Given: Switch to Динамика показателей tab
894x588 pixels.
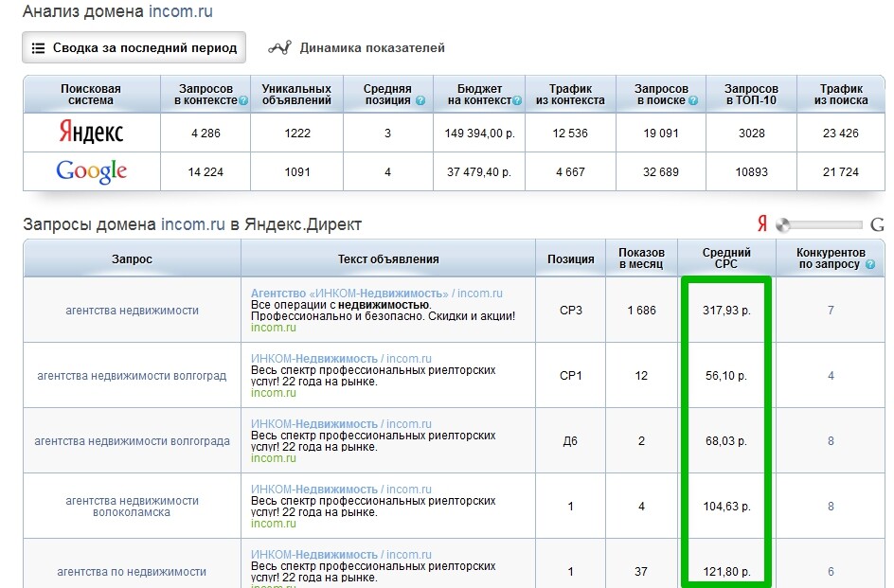Looking at the screenshot, I should click(x=356, y=48).
